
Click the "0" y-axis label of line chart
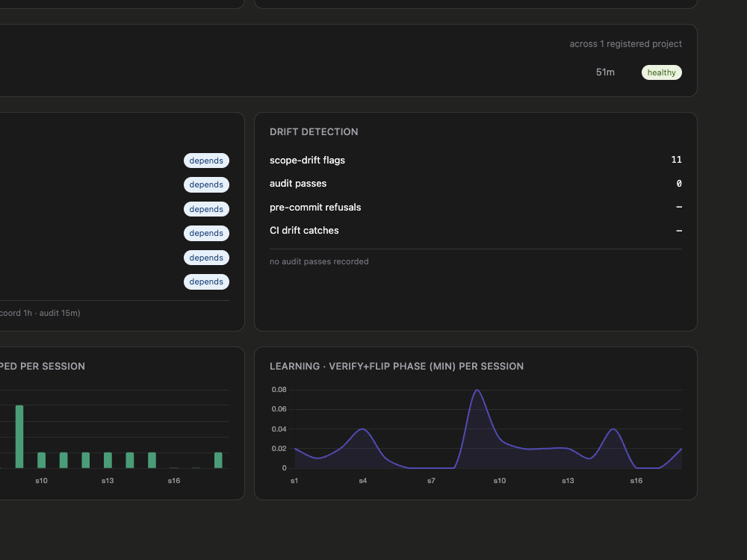tap(284, 468)
